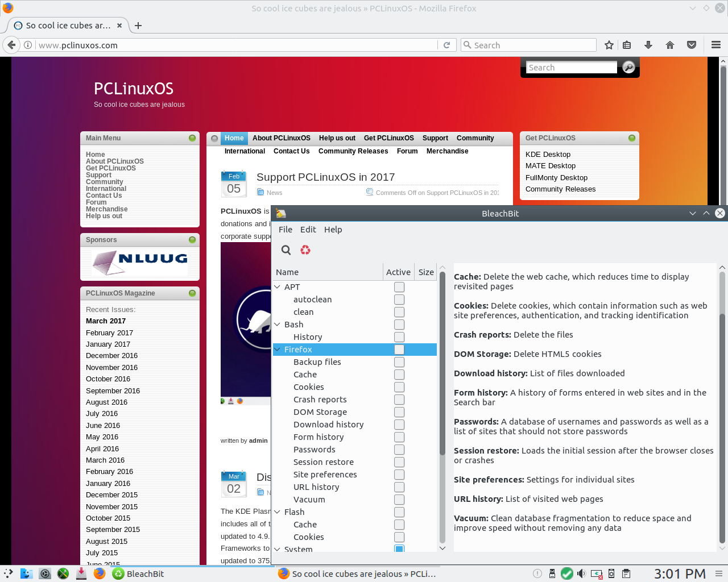This screenshot has width=728, height=582.
Task: Check the Firefox Cache checkbox
Action: tap(399, 375)
